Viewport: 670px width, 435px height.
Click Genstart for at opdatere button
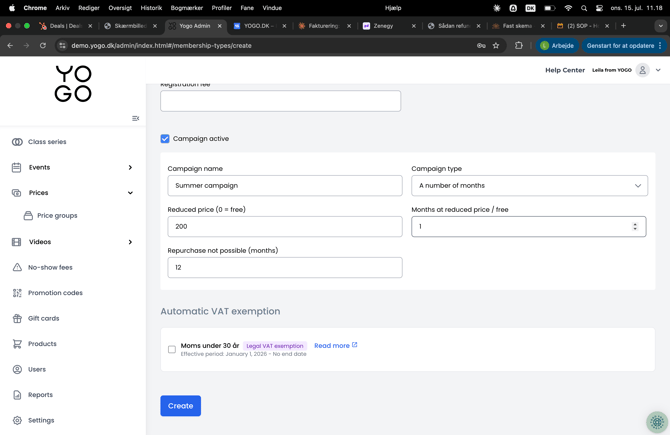pyautogui.click(x=623, y=46)
